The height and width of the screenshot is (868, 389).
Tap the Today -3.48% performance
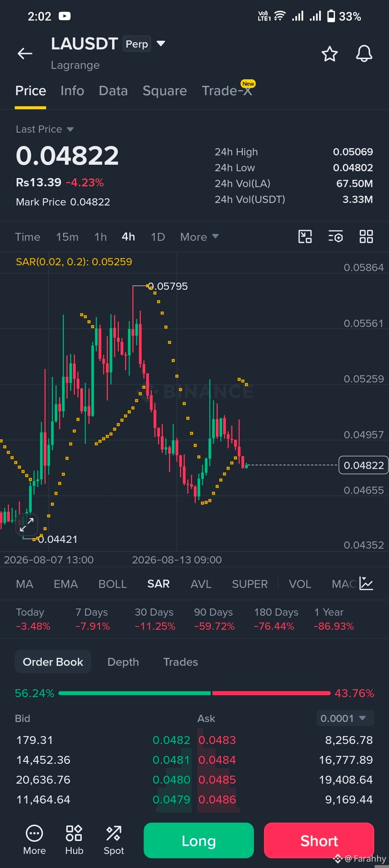pyautogui.click(x=33, y=619)
